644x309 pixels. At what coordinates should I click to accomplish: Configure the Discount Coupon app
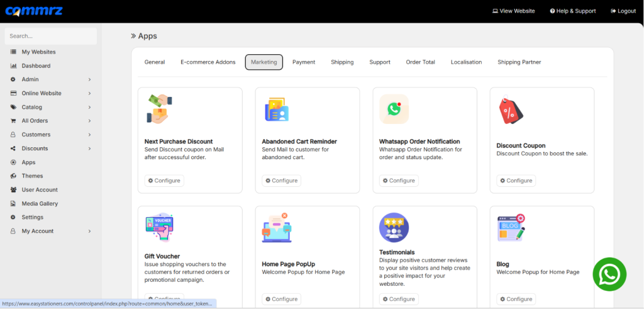click(516, 181)
